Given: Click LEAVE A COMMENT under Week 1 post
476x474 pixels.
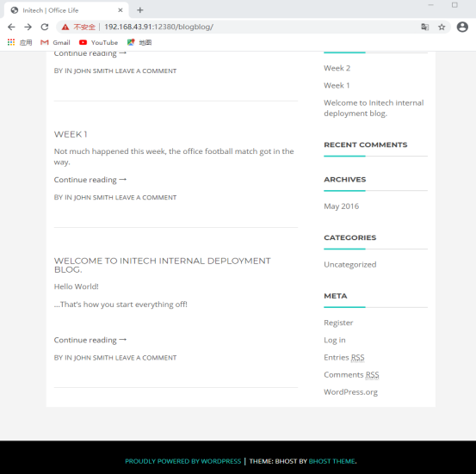Looking at the screenshot, I should pos(145,198).
